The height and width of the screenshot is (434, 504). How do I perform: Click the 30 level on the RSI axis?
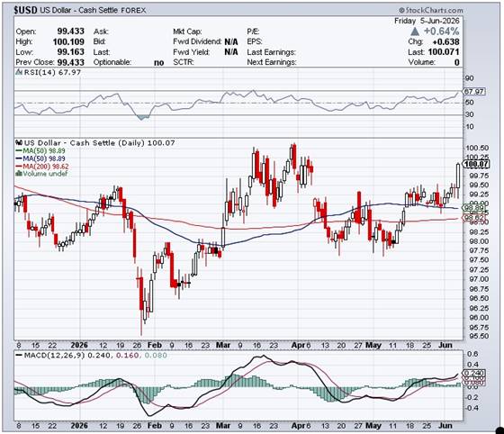pos(469,114)
